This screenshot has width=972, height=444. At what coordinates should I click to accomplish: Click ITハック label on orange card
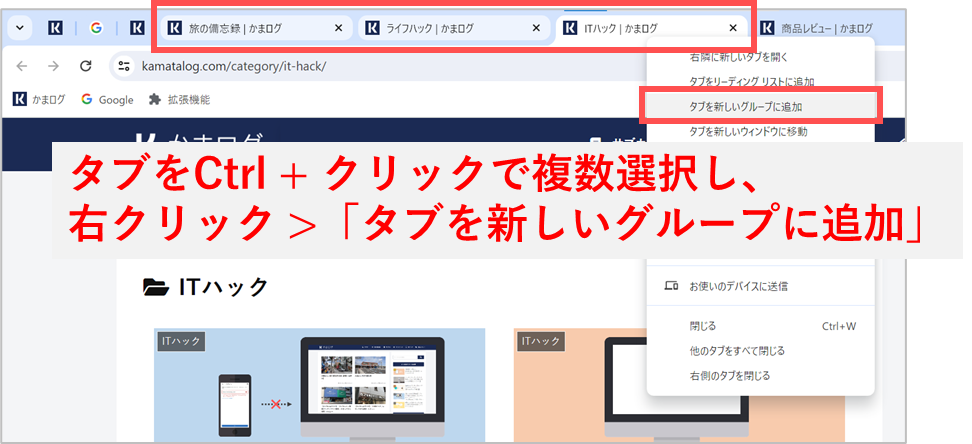click(x=541, y=341)
